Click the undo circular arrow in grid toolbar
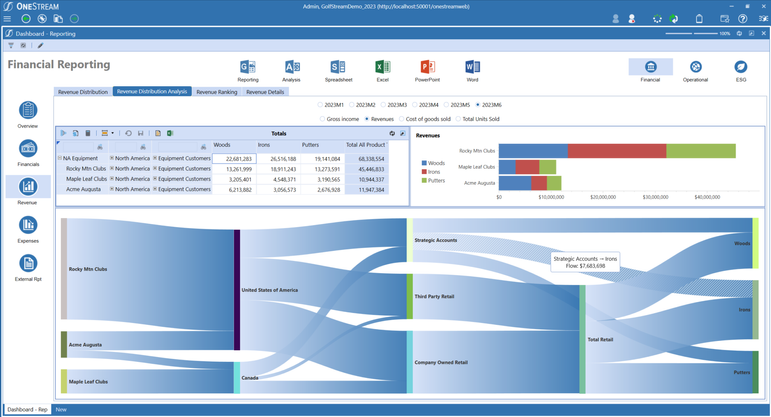The image size is (771, 417). tap(128, 133)
